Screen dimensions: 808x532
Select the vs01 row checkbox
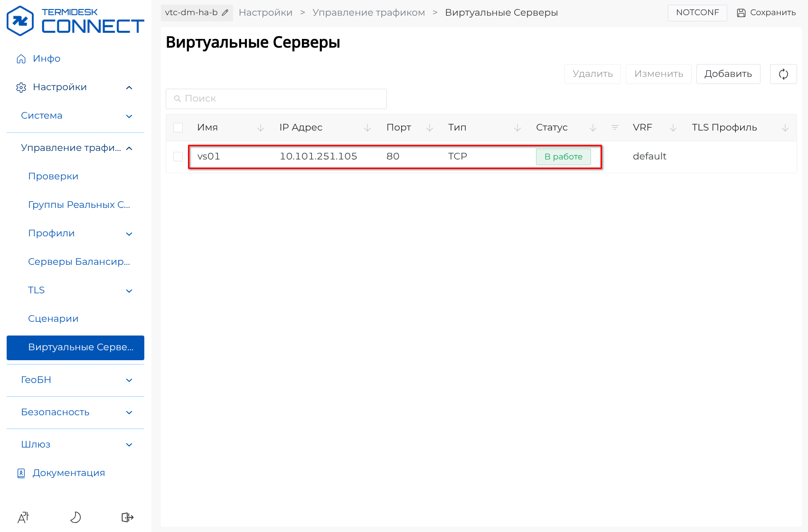(x=178, y=157)
